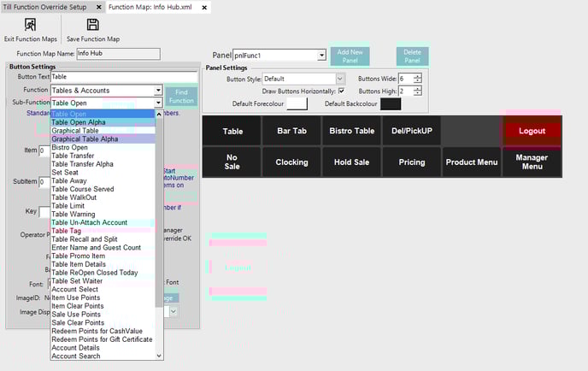Viewport: 588px width, 371px height.
Task: Close the Function Map: Info Hub.xml tab
Action: tap(204, 7)
